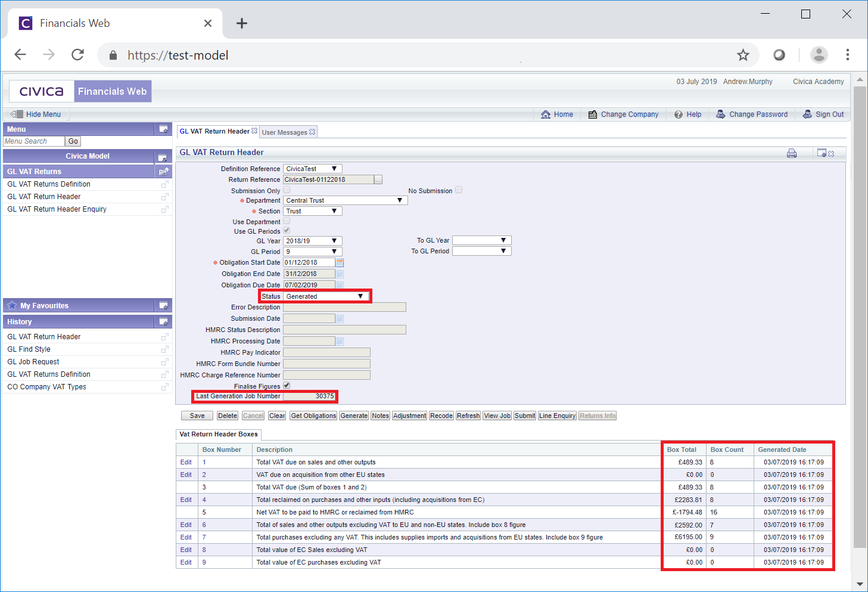Open the GL Year dropdown
The height and width of the screenshot is (592, 868).
(x=313, y=241)
